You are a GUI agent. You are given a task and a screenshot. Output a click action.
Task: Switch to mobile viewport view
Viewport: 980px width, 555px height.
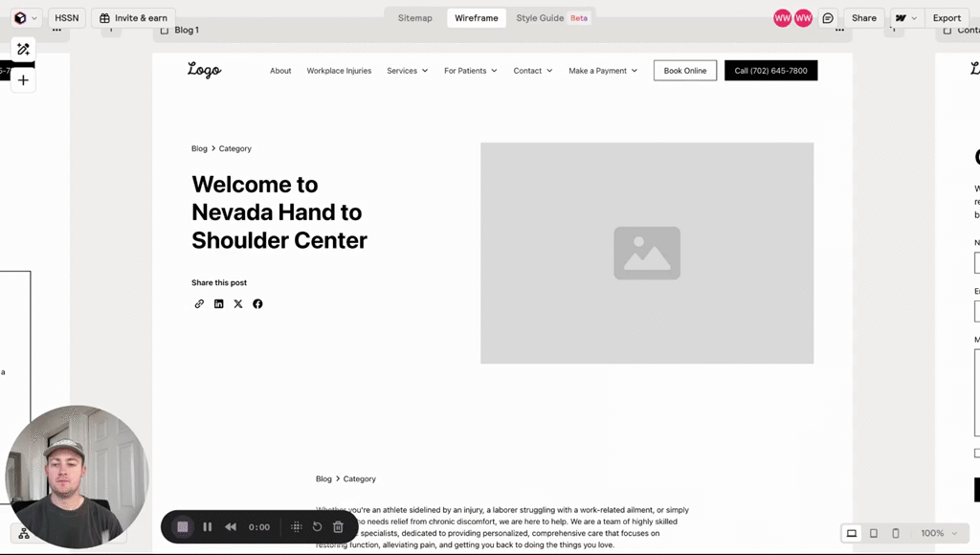[x=896, y=533]
